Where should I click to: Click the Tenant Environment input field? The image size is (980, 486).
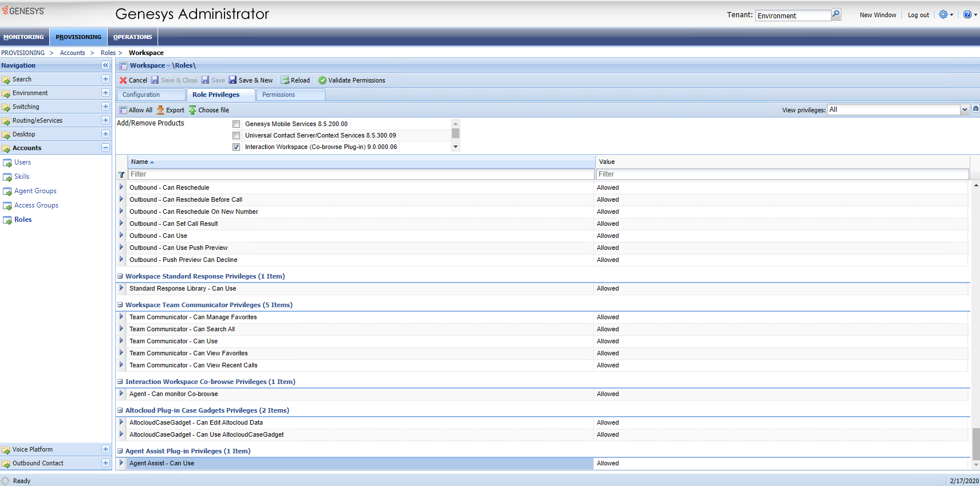pos(793,15)
